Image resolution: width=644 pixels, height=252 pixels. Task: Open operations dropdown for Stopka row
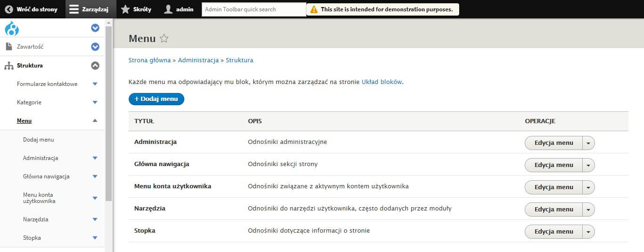click(589, 232)
